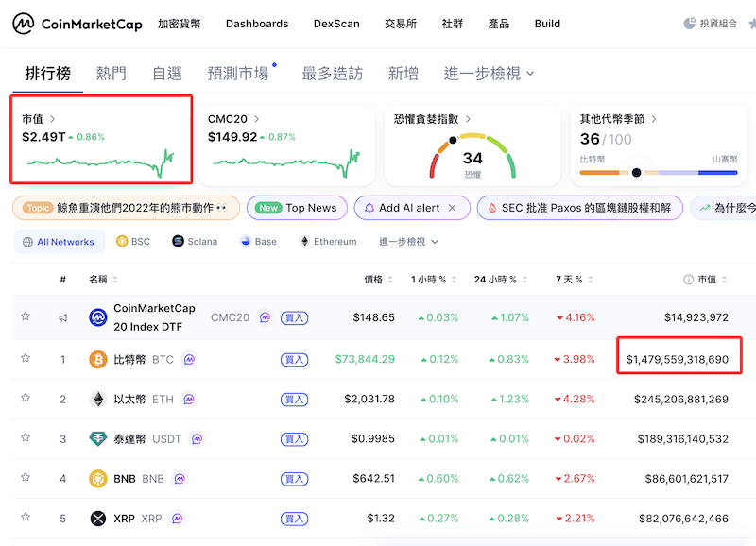Screen dimensions: 756x546
Task: Toggle the XRP row watchlist star
Action: (x=26, y=517)
